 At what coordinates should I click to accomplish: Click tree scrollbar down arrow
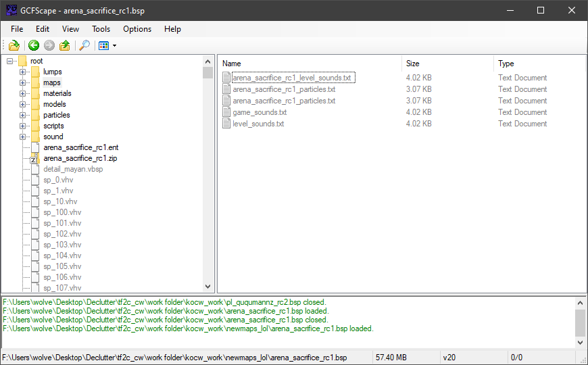tap(208, 287)
